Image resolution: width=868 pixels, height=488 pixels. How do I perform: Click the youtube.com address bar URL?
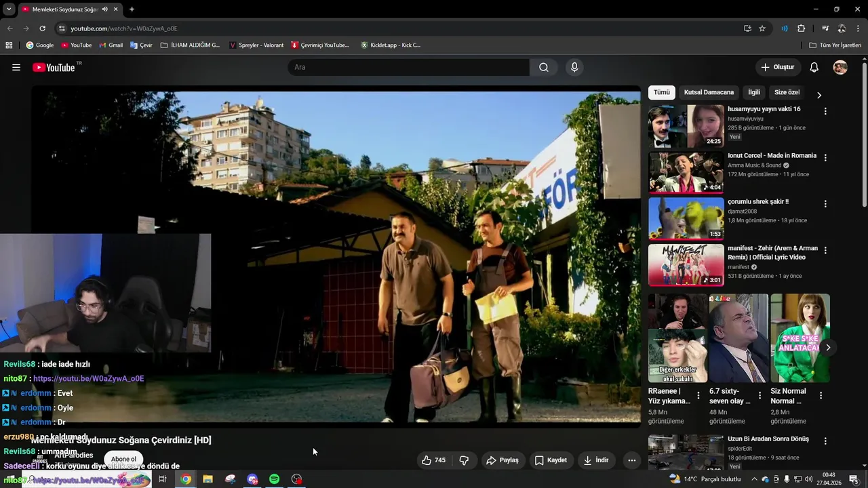pyautogui.click(x=124, y=28)
